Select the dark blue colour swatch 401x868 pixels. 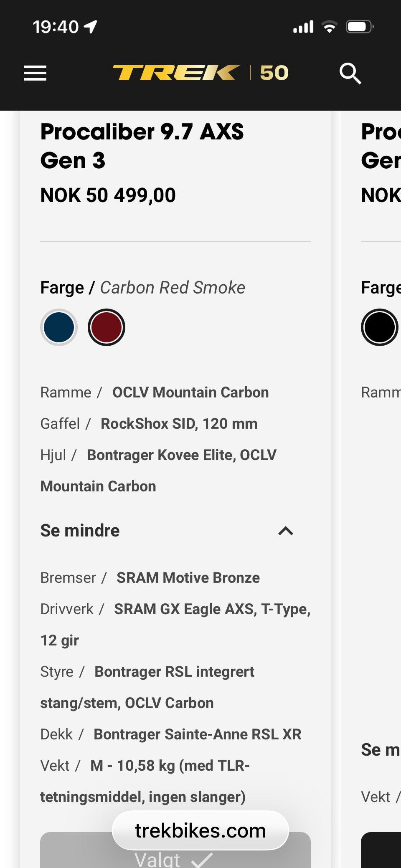pyautogui.click(x=59, y=327)
